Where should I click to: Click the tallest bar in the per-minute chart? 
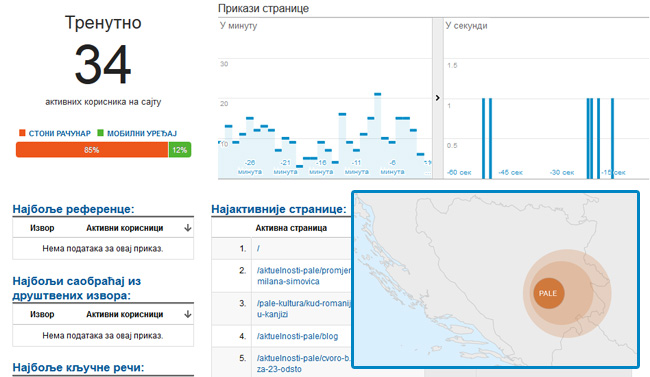377,136
